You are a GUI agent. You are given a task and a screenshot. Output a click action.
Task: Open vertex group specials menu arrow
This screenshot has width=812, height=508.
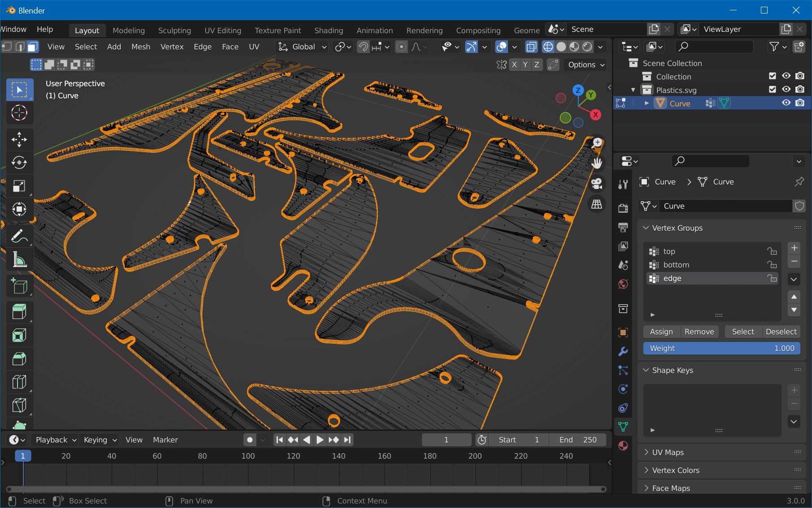click(x=794, y=279)
